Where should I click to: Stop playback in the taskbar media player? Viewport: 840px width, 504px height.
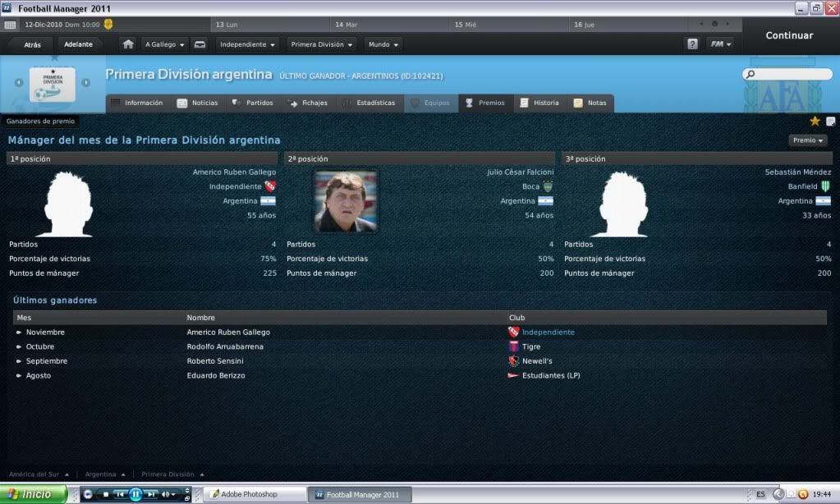tap(106, 494)
